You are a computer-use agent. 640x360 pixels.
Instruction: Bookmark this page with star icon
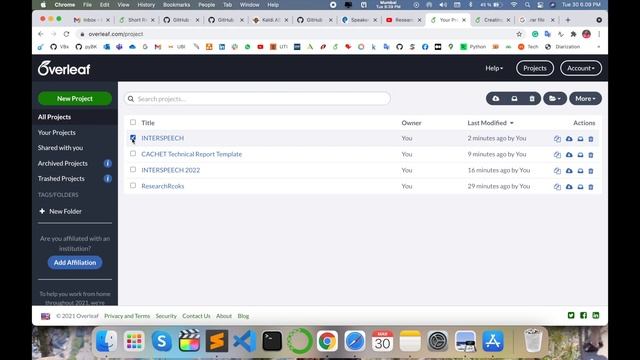[519, 34]
